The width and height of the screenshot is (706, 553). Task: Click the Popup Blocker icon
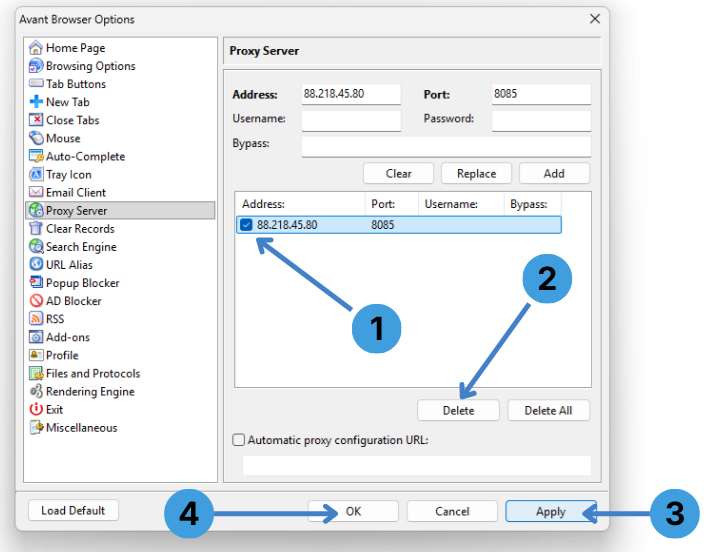pos(36,283)
